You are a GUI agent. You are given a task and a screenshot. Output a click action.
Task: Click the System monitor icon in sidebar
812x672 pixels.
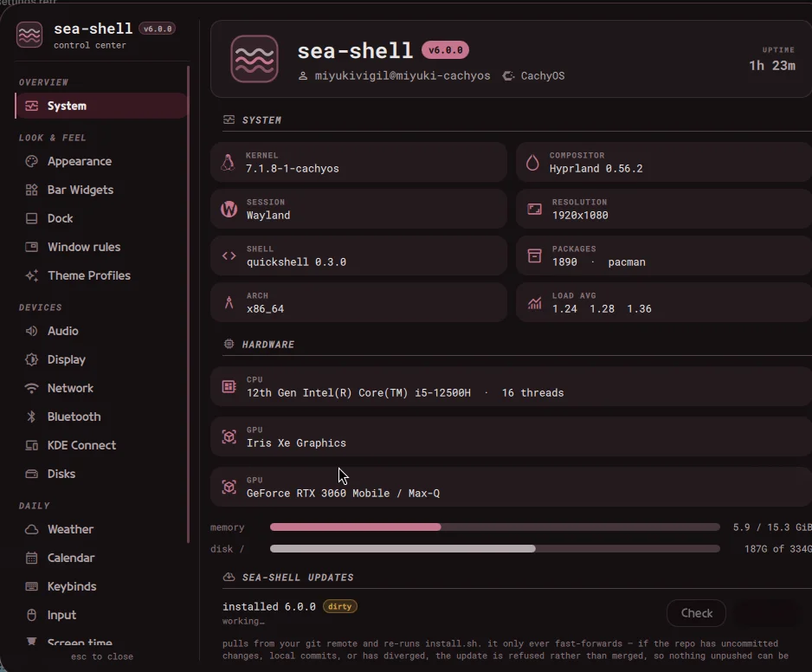pos(31,106)
